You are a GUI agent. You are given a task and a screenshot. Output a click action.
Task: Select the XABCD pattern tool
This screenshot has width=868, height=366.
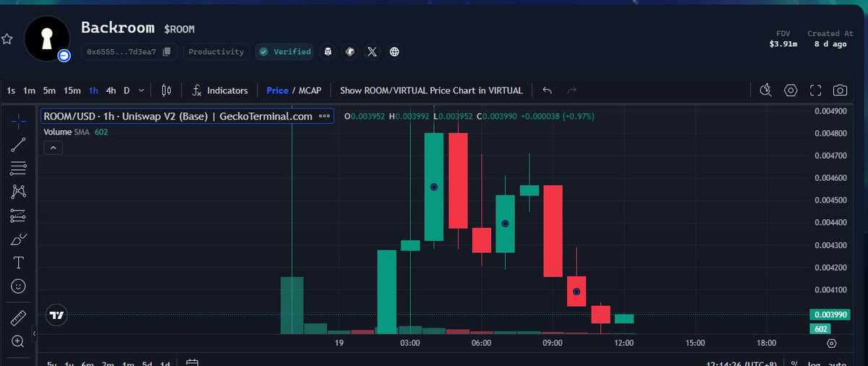[x=19, y=192]
